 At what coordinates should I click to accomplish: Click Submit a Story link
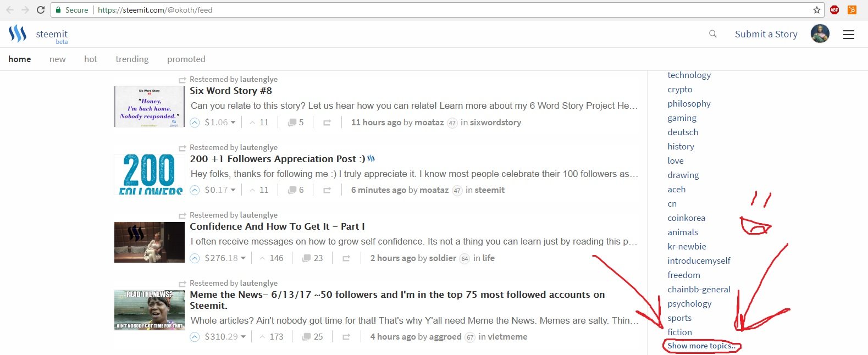pyautogui.click(x=766, y=34)
